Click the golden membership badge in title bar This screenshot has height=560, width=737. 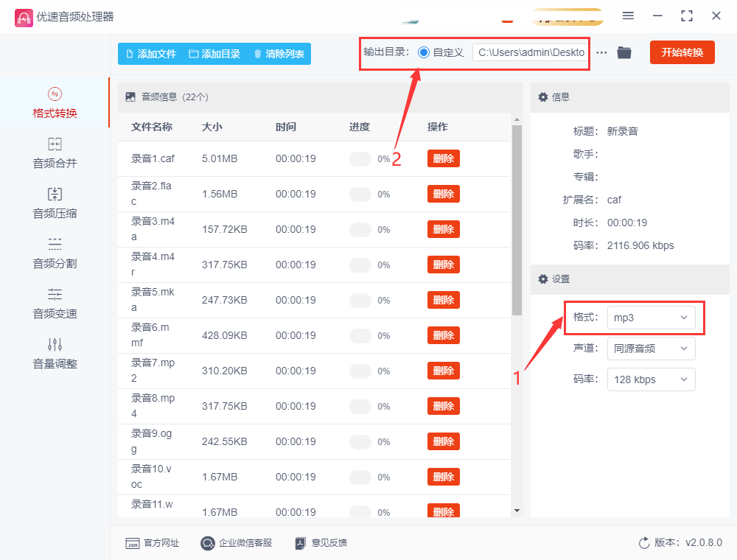pos(567,17)
